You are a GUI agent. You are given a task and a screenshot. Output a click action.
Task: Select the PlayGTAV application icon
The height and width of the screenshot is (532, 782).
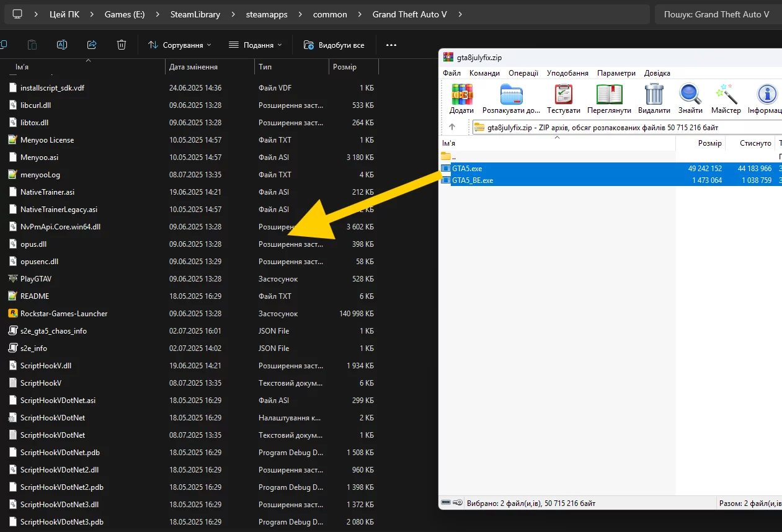(x=12, y=279)
